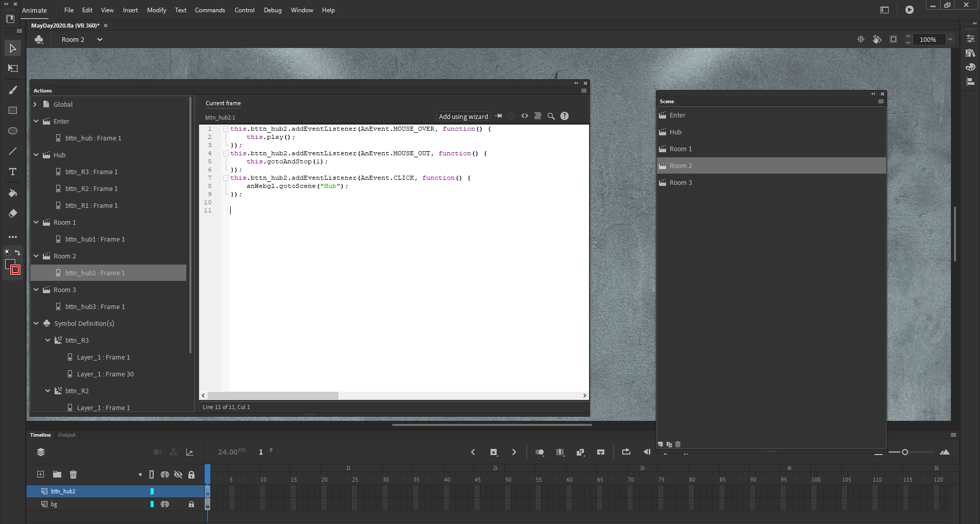
Task: Collapse the Room 2 folder in Actions
Action: pos(36,256)
